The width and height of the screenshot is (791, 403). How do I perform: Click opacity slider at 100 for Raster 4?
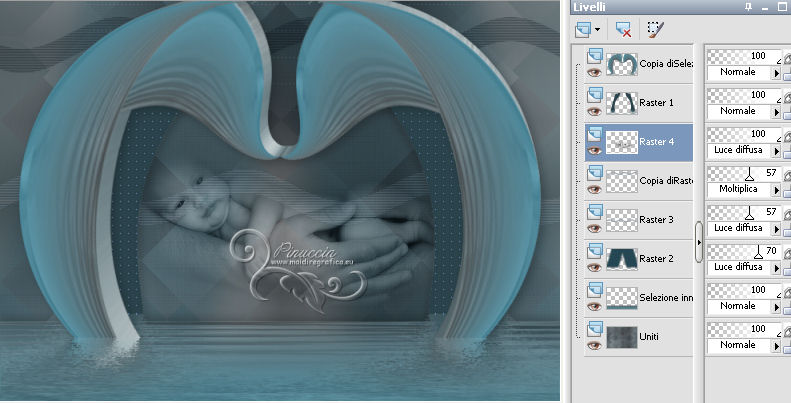(744, 134)
